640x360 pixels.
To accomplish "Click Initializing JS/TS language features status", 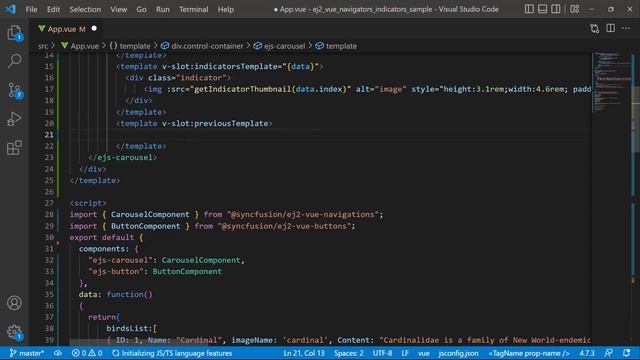I will 172,353.
